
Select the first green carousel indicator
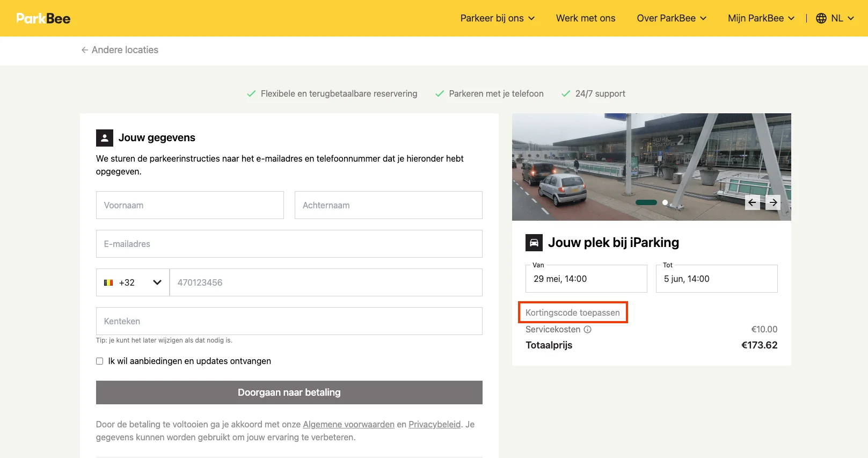tap(646, 202)
